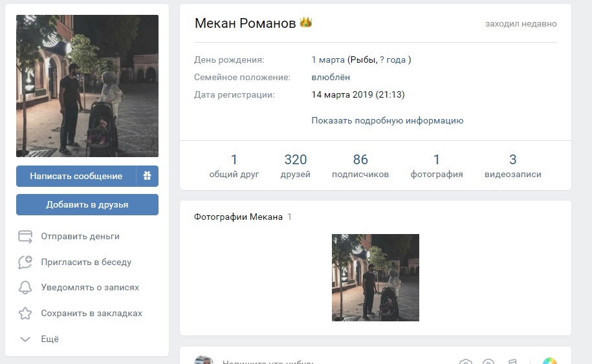Click the Пригласить в беседу chat icon

pyautogui.click(x=25, y=262)
